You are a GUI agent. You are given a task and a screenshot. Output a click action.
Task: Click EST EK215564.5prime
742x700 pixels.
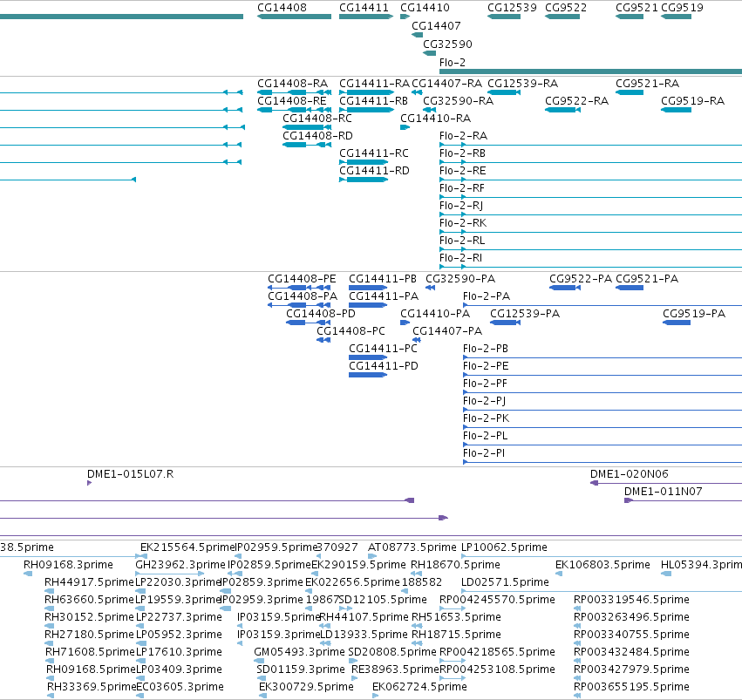pyautogui.click(x=187, y=547)
